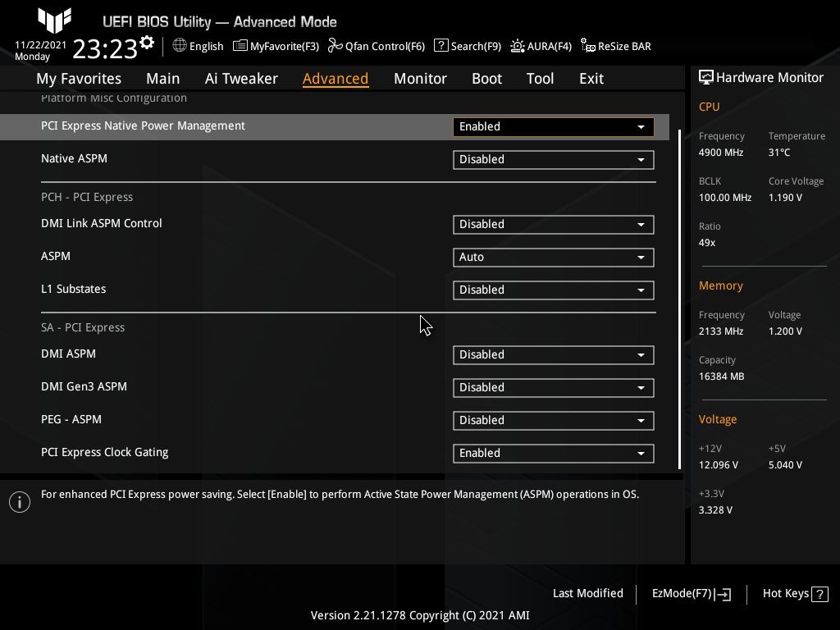This screenshot has height=630, width=840.
Task: Open the Tool tab
Action: [540, 78]
